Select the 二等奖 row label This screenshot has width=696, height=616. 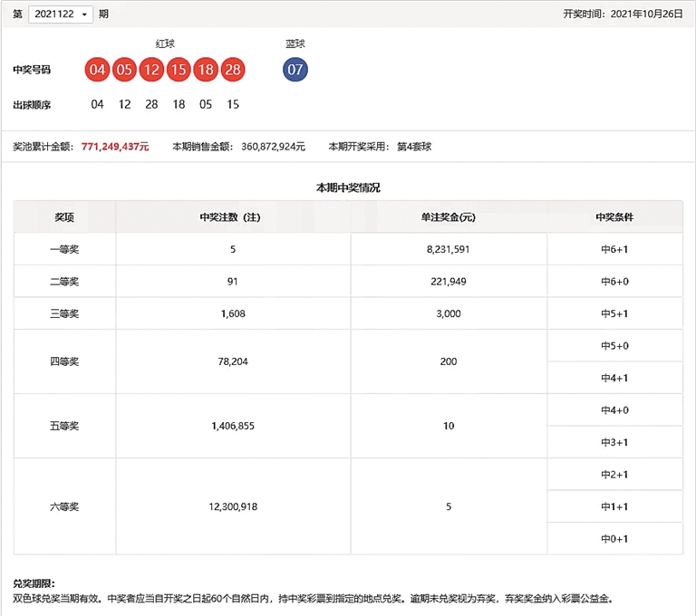click(x=64, y=282)
